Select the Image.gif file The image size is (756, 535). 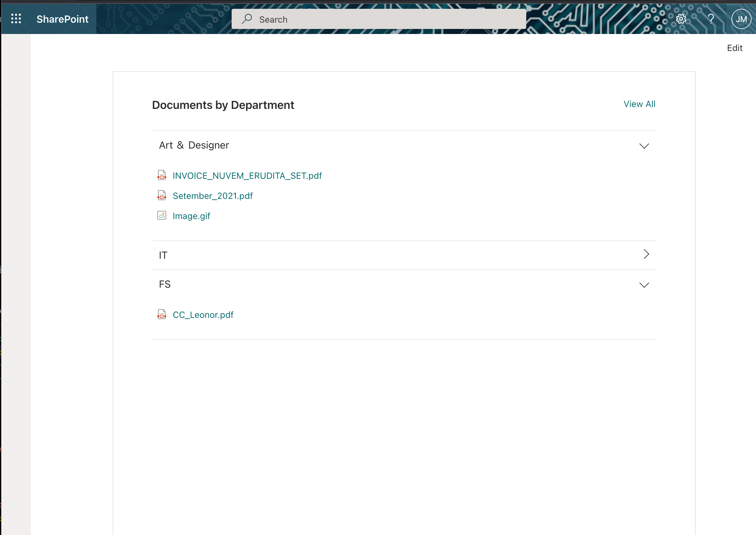tap(192, 215)
